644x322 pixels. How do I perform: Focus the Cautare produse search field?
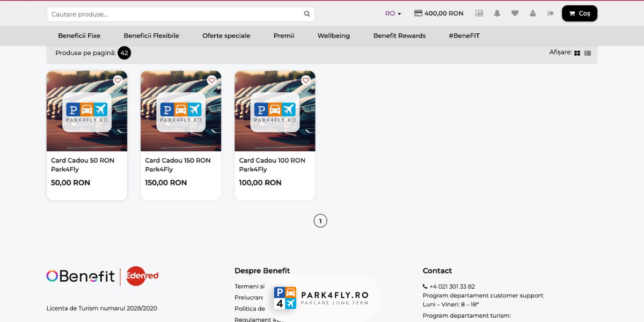point(174,14)
